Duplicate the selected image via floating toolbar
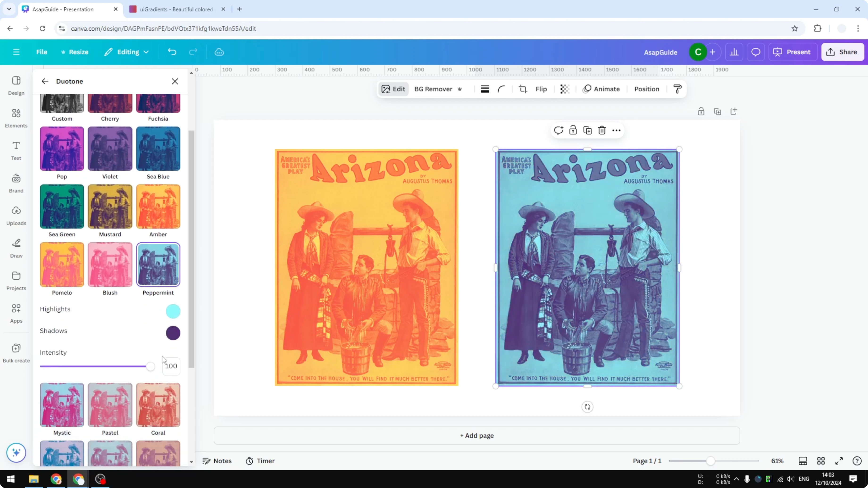868x488 pixels. coord(587,130)
